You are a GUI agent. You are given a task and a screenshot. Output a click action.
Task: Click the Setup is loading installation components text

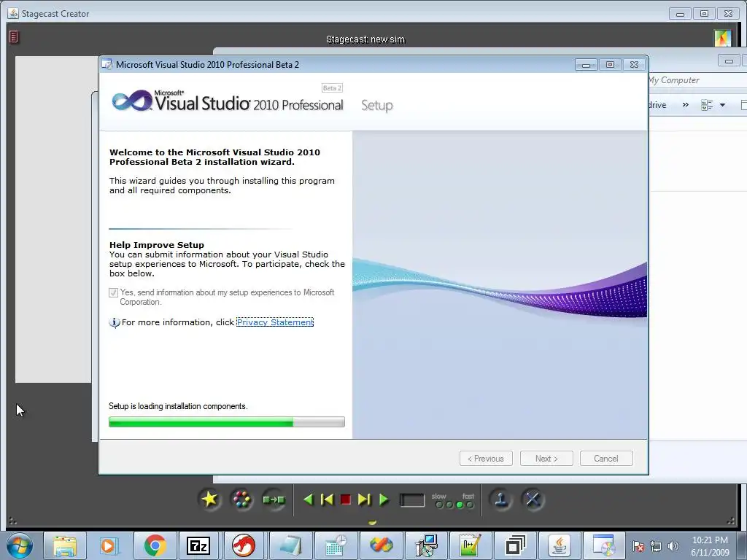[x=178, y=406]
